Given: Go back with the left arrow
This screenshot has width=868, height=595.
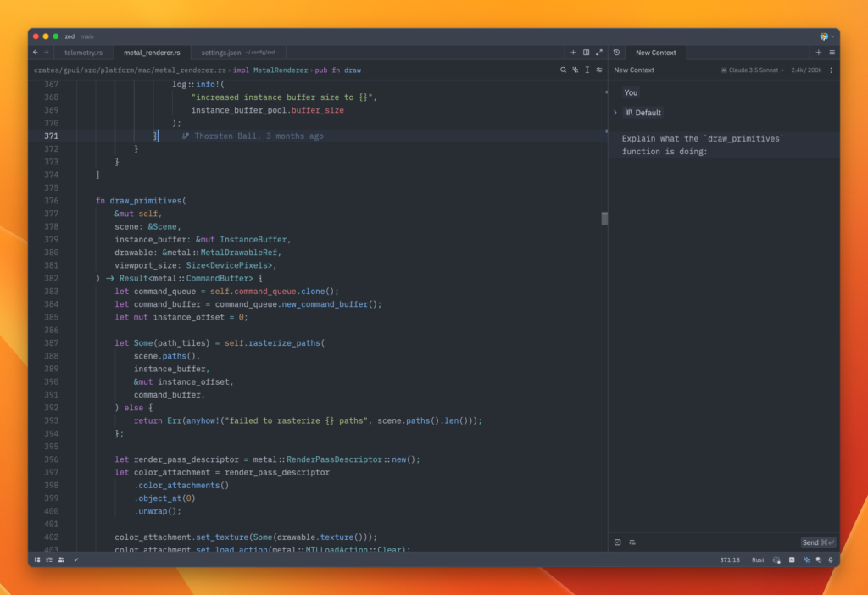Looking at the screenshot, I should [36, 52].
